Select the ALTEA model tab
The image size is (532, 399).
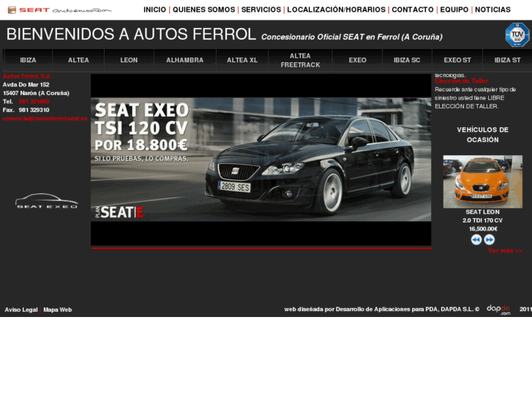(x=78, y=60)
